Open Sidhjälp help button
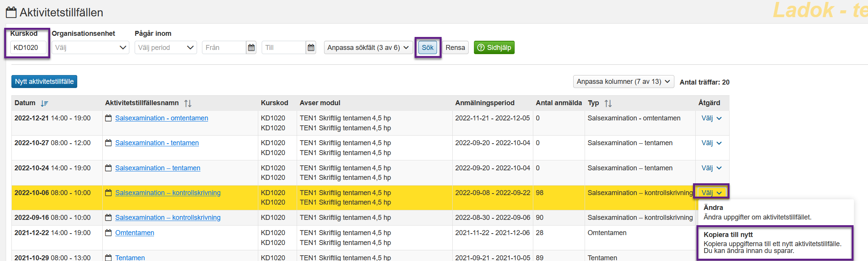Screen dimensions: 868x261 point(494,48)
